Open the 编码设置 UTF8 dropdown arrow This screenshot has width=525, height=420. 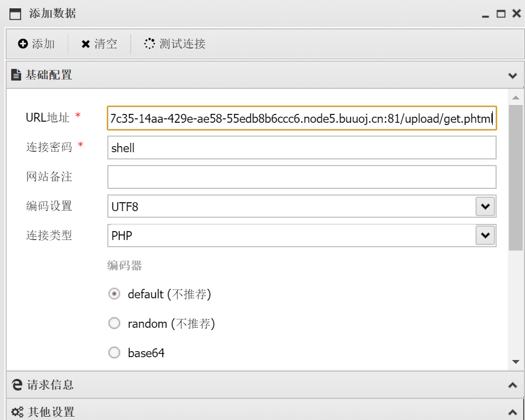pyautogui.click(x=485, y=206)
